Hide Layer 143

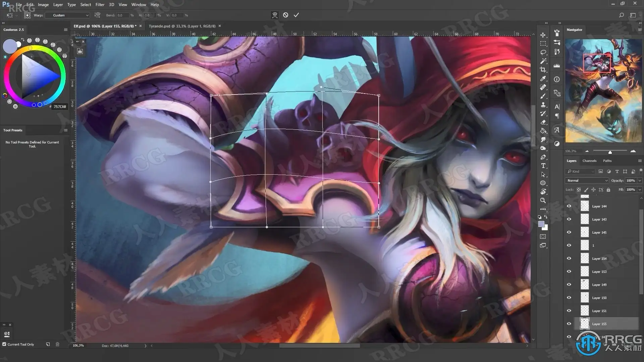click(569, 219)
